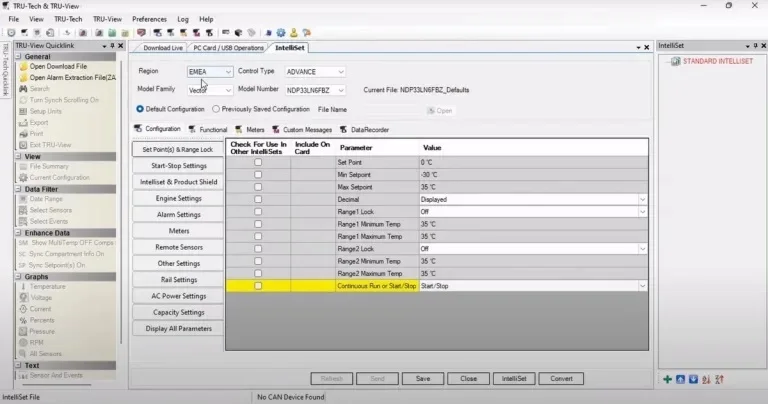Open the Preferences menu
Viewport: 768px width, 404px height.
[149, 19]
